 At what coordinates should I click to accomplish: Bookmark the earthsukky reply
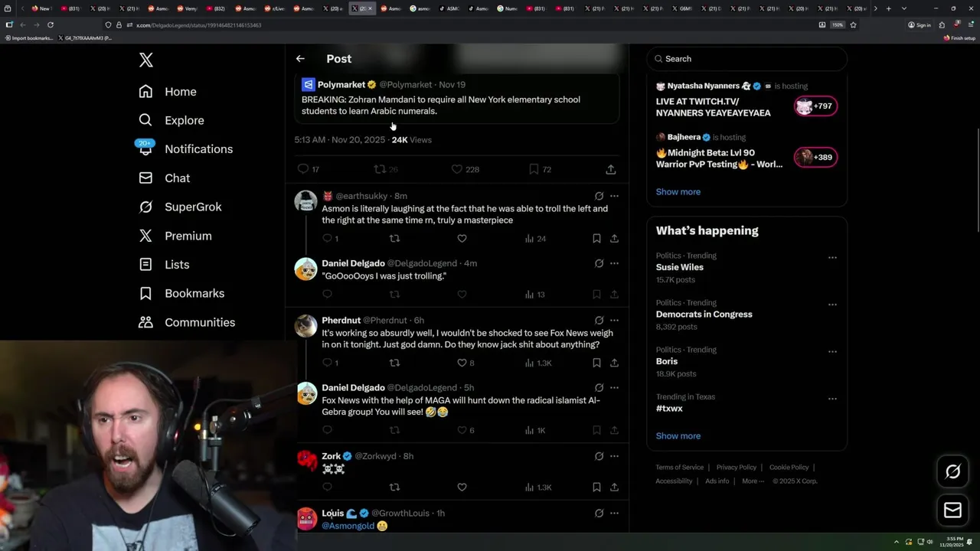click(596, 239)
